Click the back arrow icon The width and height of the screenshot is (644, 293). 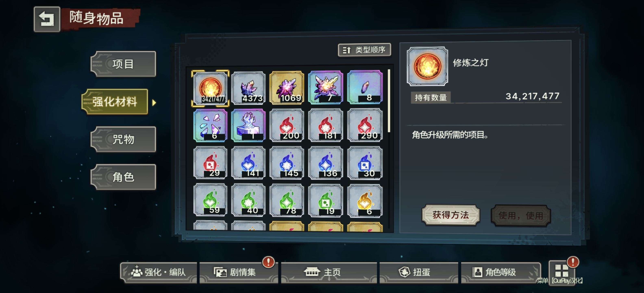(47, 19)
